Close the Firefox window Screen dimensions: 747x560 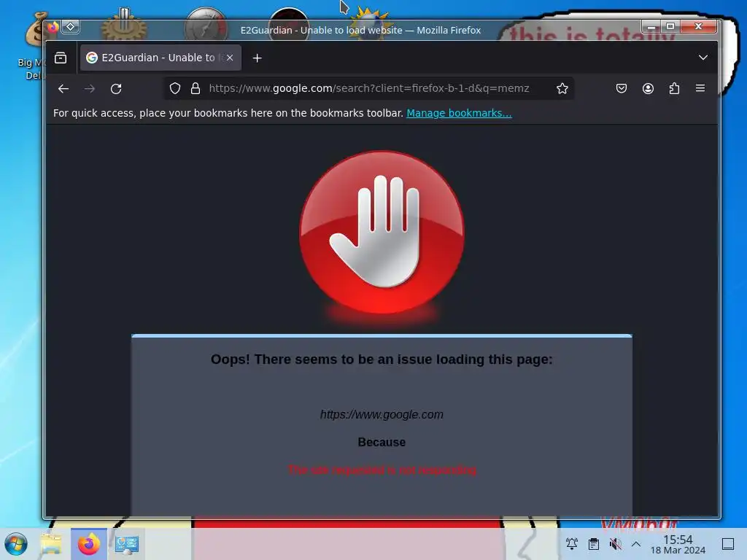click(x=698, y=27)
